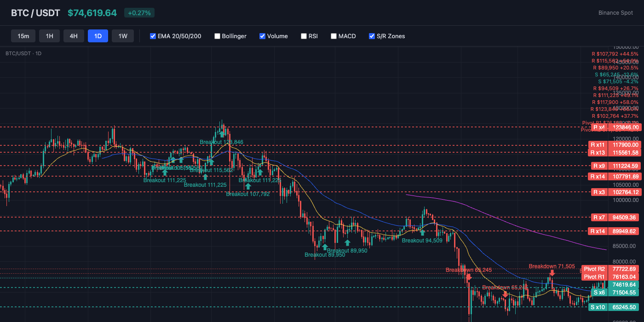Image resolution: width=644 pixels, height=322 pixels.
Task: Click the Breakdown 65,245 red marker
Action: pyautogui.click(x=469, y=277)
